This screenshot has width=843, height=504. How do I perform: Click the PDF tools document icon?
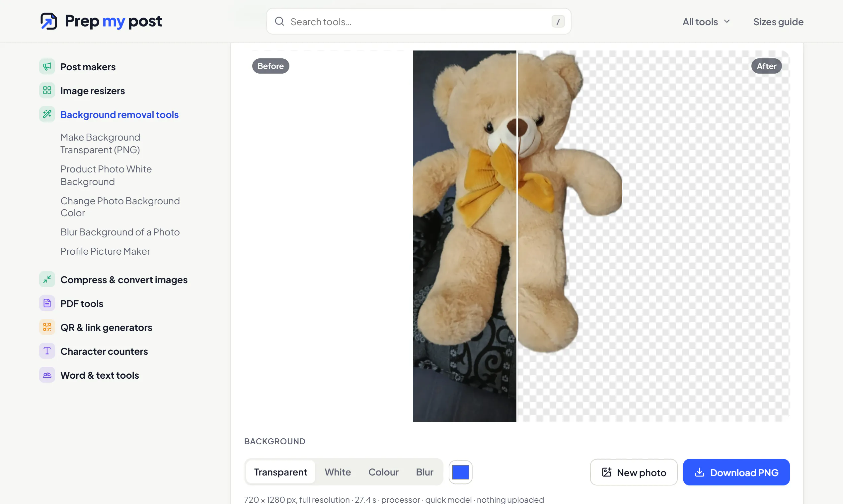pyautogui.click(x=47, y=303)
